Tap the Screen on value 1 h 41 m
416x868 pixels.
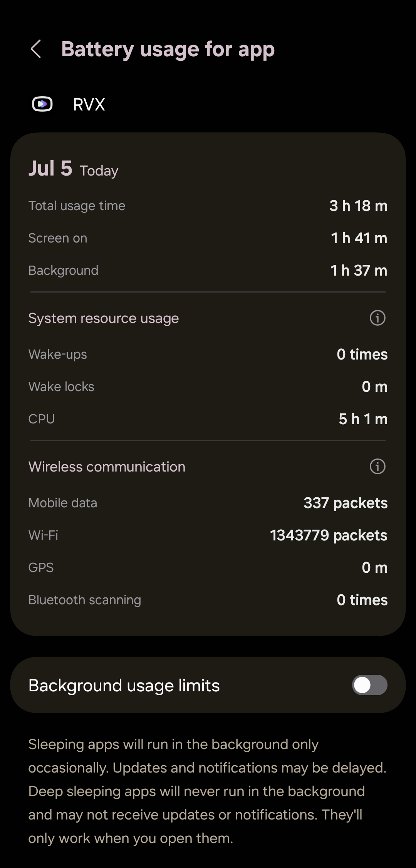point(359,238)
